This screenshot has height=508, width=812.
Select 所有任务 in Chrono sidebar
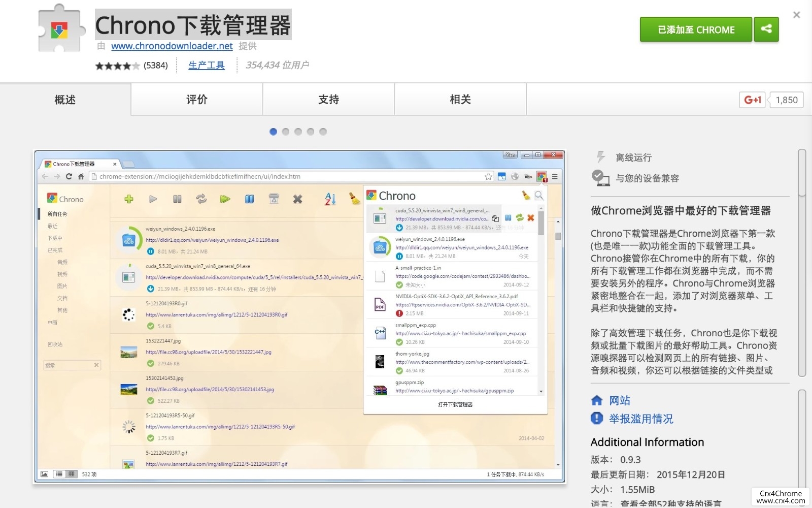tap(57, 214)
